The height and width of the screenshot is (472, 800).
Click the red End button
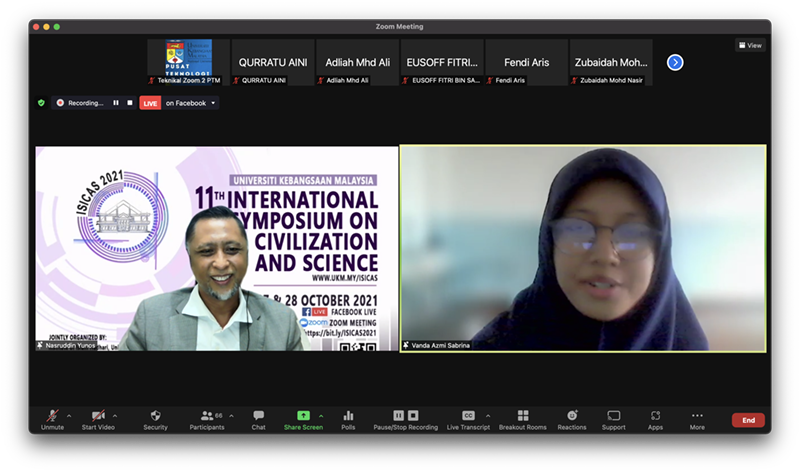pyautogui.click(x=748, y=420)
